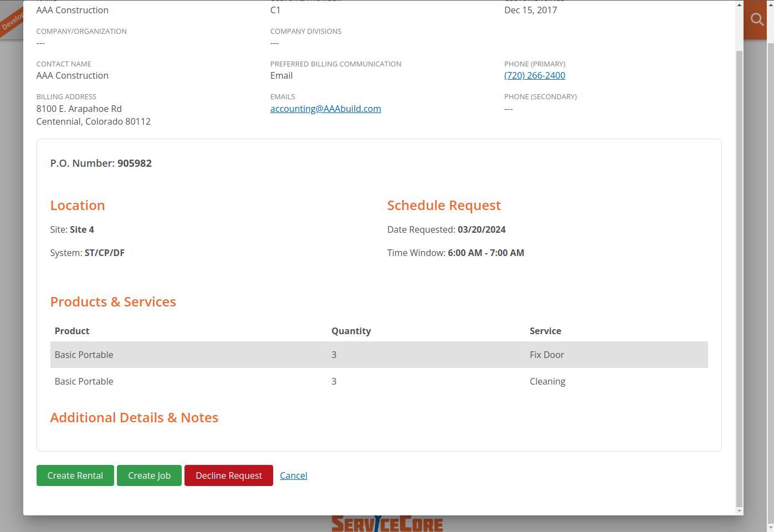Click the Product column header

point(72,331)
